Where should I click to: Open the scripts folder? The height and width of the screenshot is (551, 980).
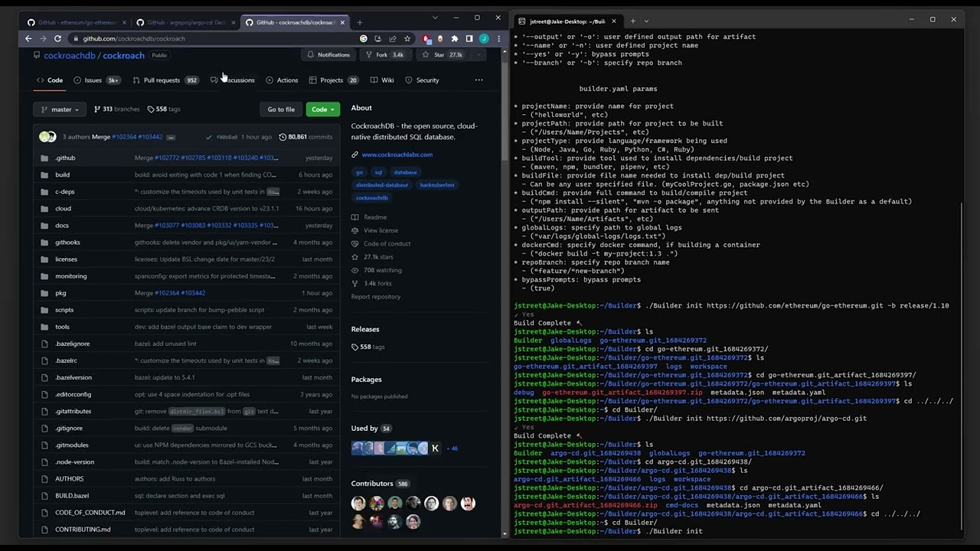(x=64, y=309)
